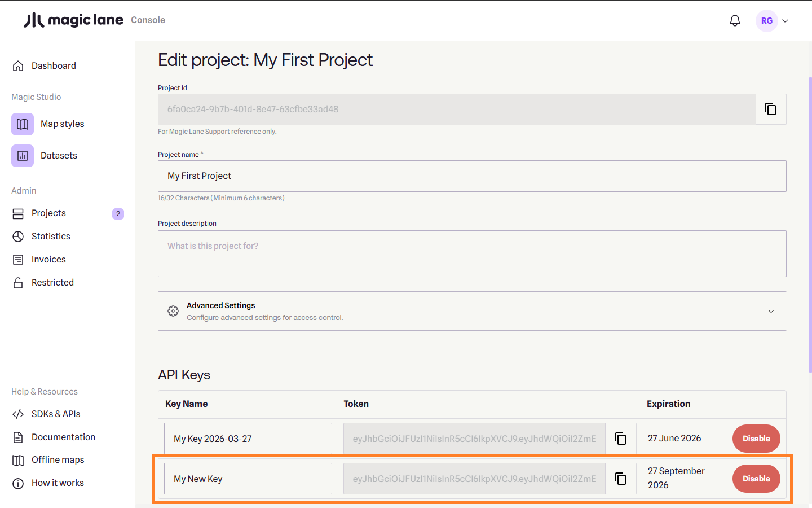This screenshot has width=812, height=508.
Task: Copy token for My New Key
Action: tap(620, 479)
